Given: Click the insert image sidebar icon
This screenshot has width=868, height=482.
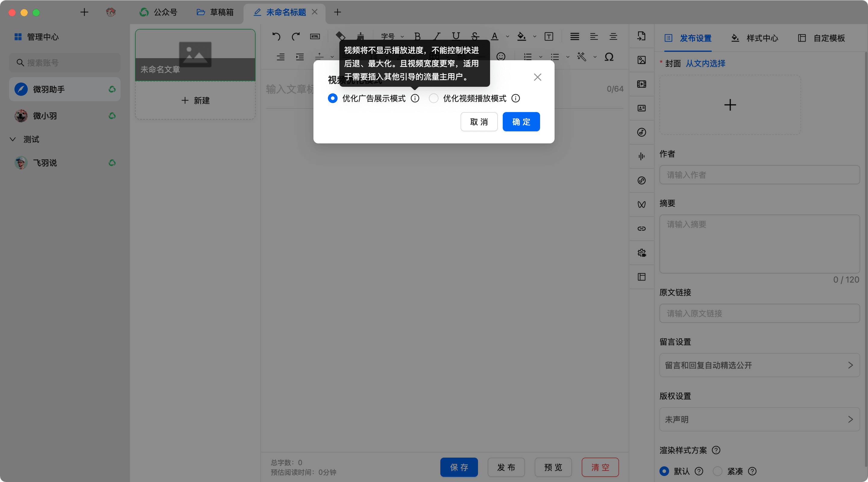Looking at the screenshot, I should 642,60.
